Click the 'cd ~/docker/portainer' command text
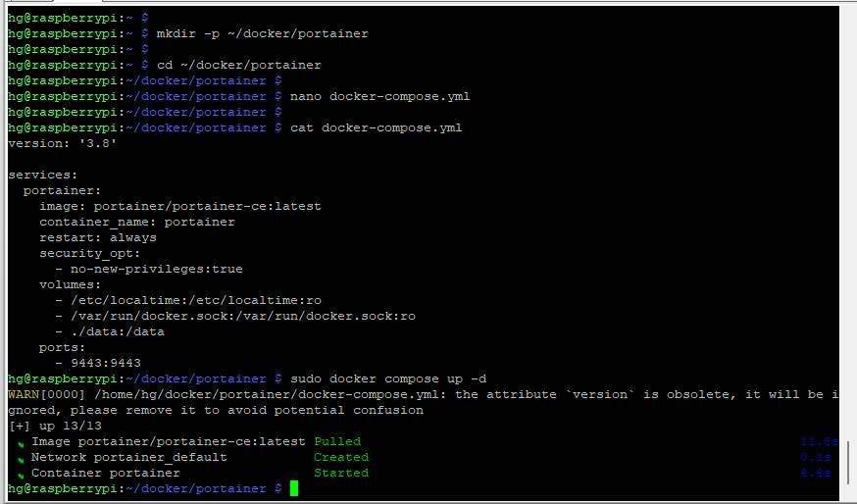857x504 pixels. point(239,65)
